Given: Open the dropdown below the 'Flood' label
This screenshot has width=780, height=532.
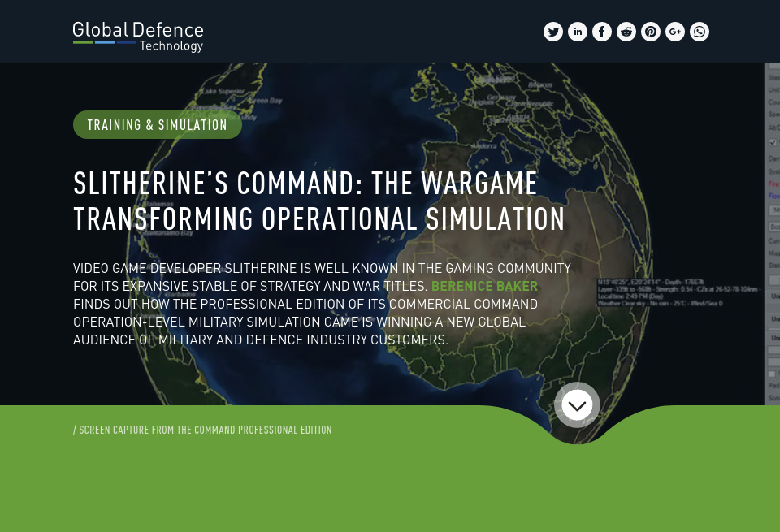Looking at the screenshot, I should coord(774,210).
